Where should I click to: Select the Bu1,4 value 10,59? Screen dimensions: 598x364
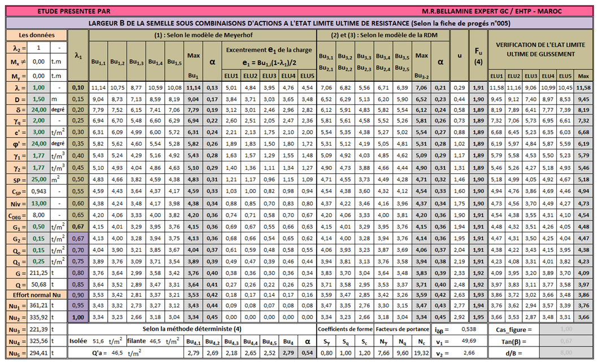click(155, 87)
